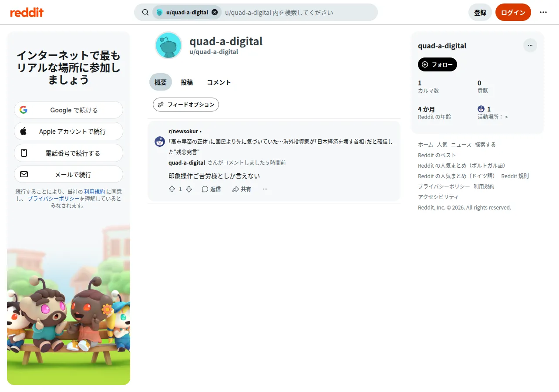Open the r/newsokur community link

point(183,131)
